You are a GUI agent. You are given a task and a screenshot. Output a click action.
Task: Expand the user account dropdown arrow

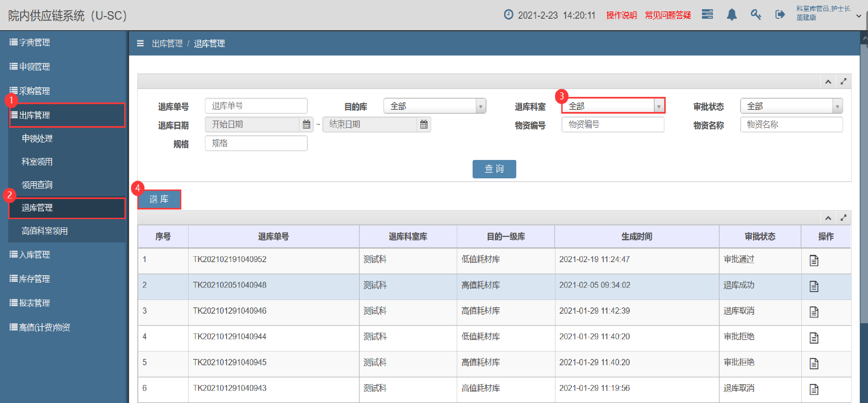coord(858,16)
